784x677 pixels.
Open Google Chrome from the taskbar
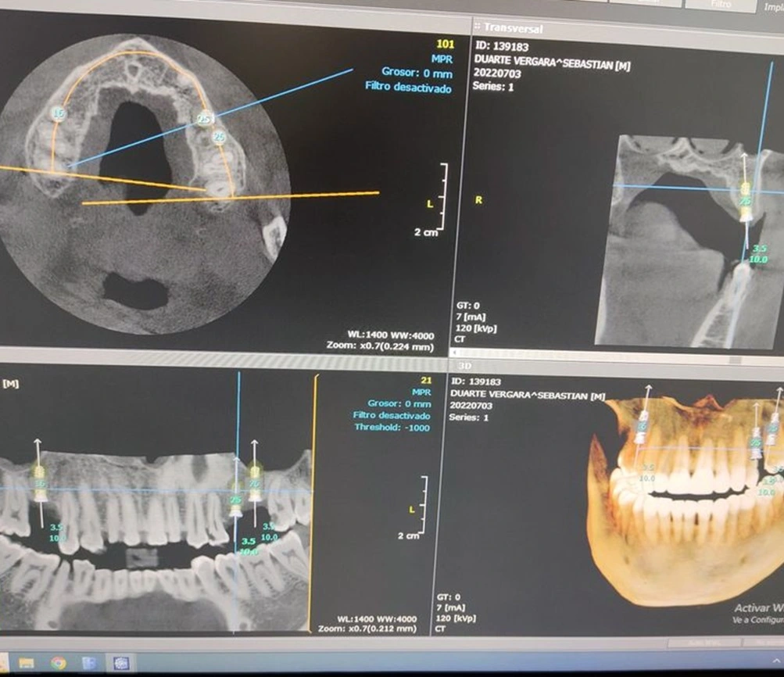pyautogui.click(x=59, y=664)
